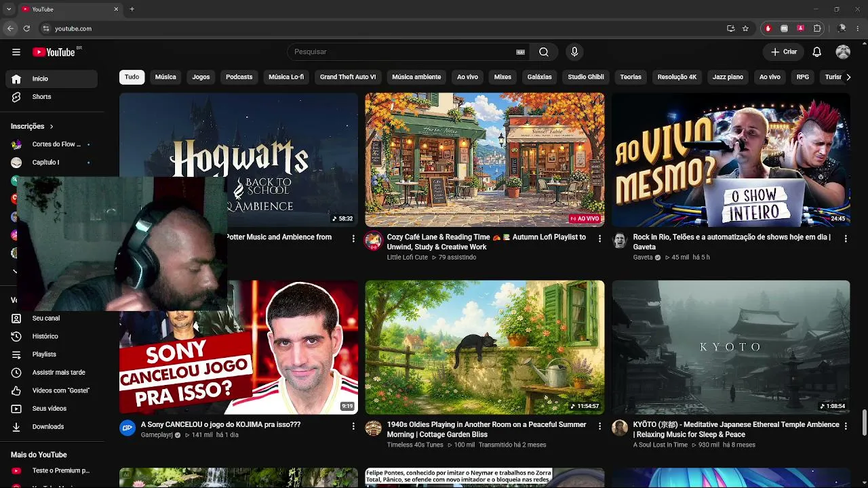Reload the page

pos(26,28)
